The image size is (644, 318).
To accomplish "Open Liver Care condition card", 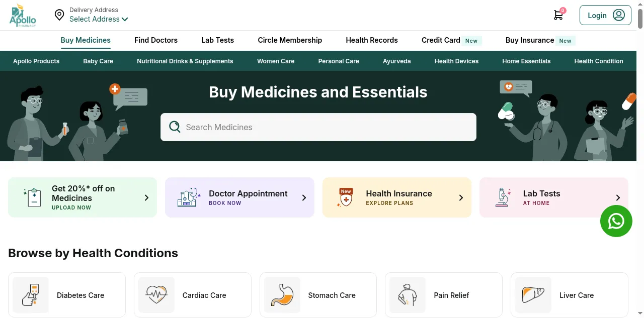I will pyautogui.click(x=570, y=295).
